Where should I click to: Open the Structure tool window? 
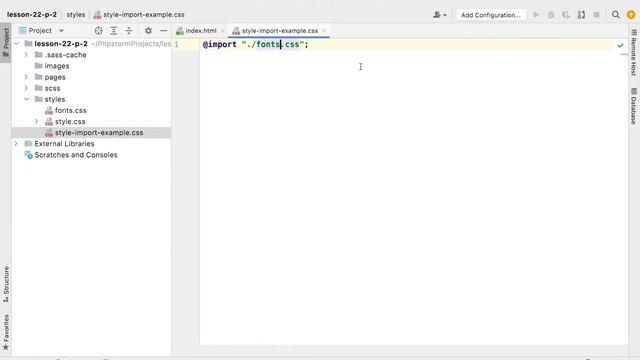(x=6, y=284)
